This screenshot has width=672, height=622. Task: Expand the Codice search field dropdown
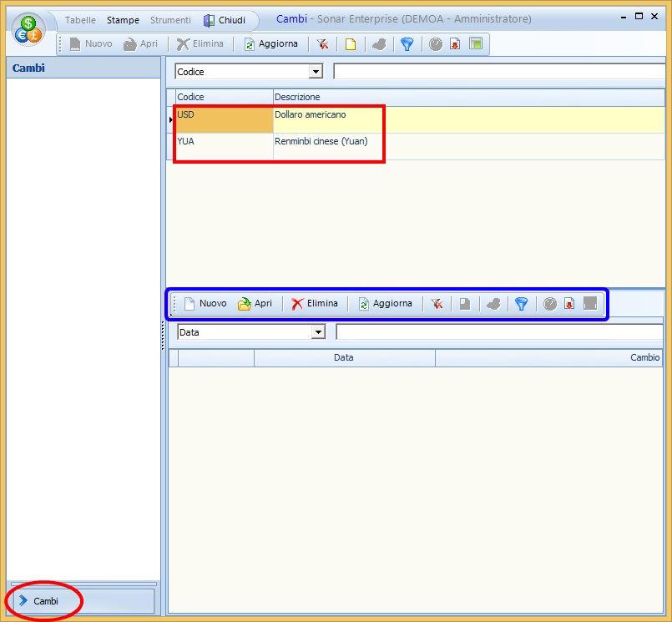(x=316, y=72)
